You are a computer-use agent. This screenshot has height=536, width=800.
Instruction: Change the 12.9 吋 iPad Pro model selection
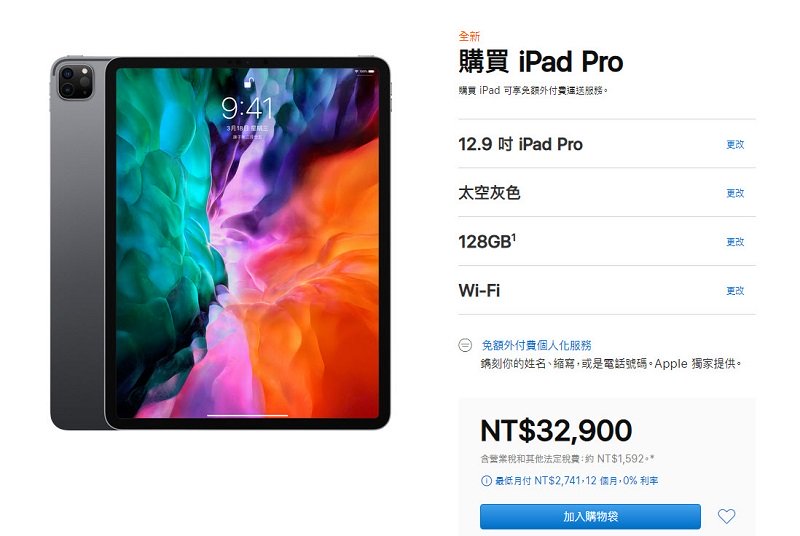(x=735, y=144)
